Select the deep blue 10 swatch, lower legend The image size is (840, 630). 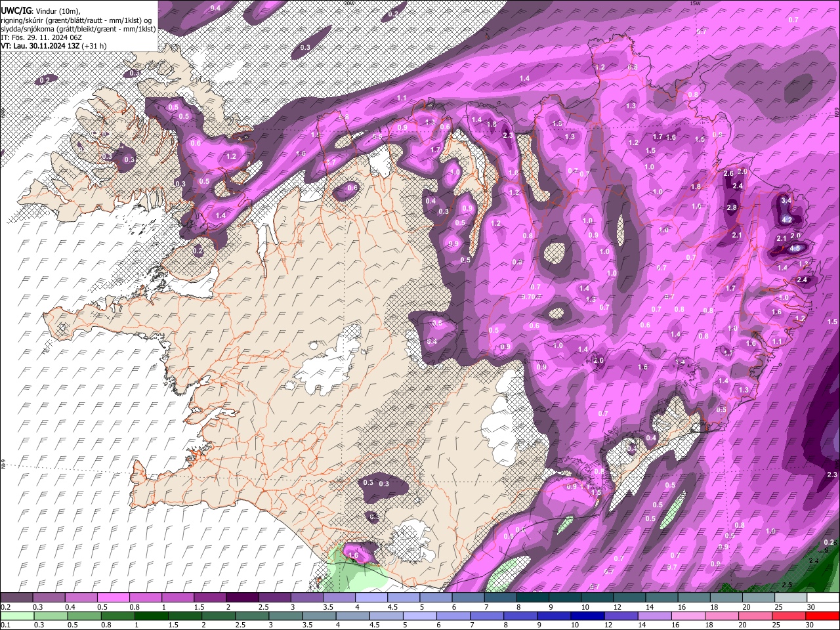pyautogui.click(x=587, y=616)
